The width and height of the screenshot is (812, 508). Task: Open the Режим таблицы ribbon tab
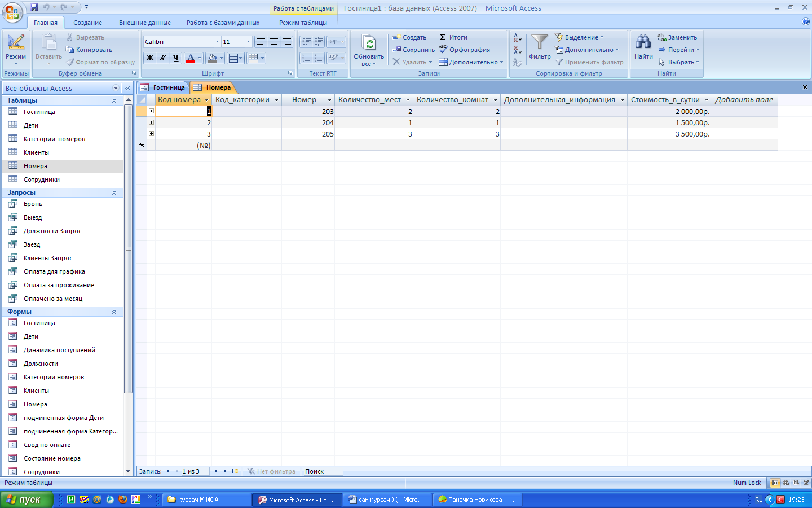coord(303,23)
